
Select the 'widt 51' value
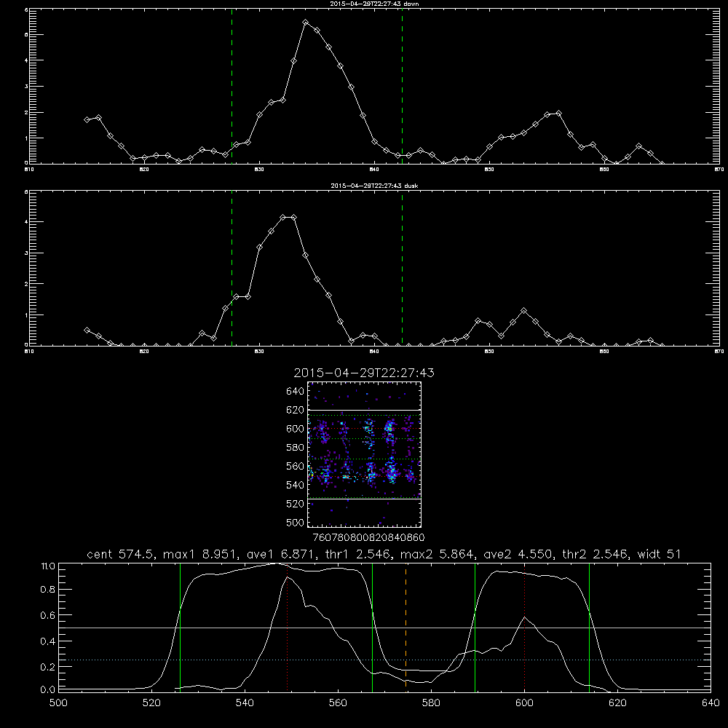point(660,554)
